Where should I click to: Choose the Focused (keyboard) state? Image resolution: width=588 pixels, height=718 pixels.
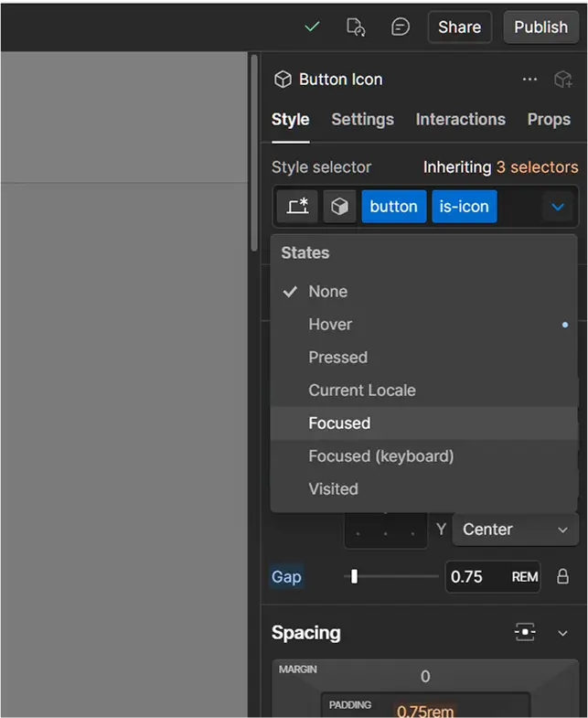(x=423, y=456)
